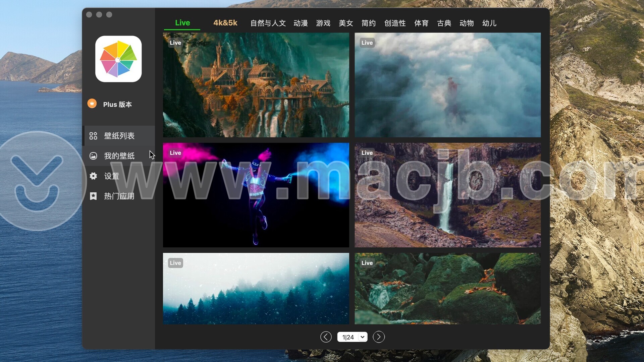Image resolution: width=644 pixels, height=362 pixels.
Task: Open the 自然与人文 category tab
Action: tap(268, 23)
